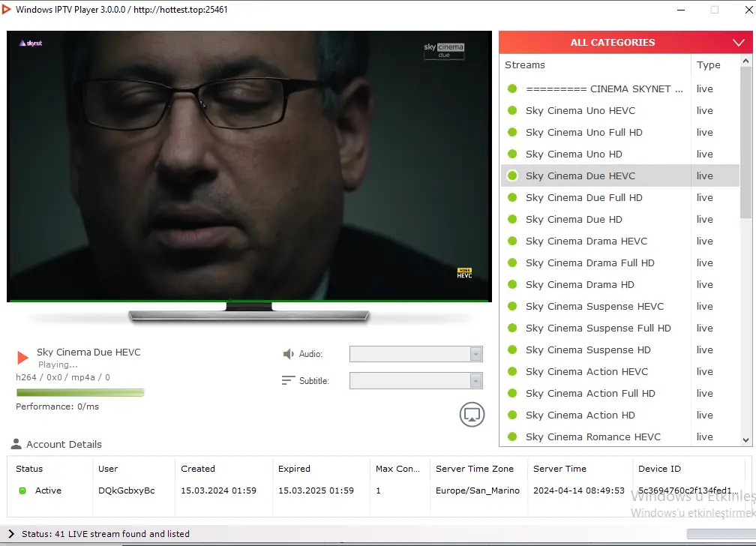Click green dot of Sky Cinema Suspense HEVC

pyautogui.click(x=512, y=306)
